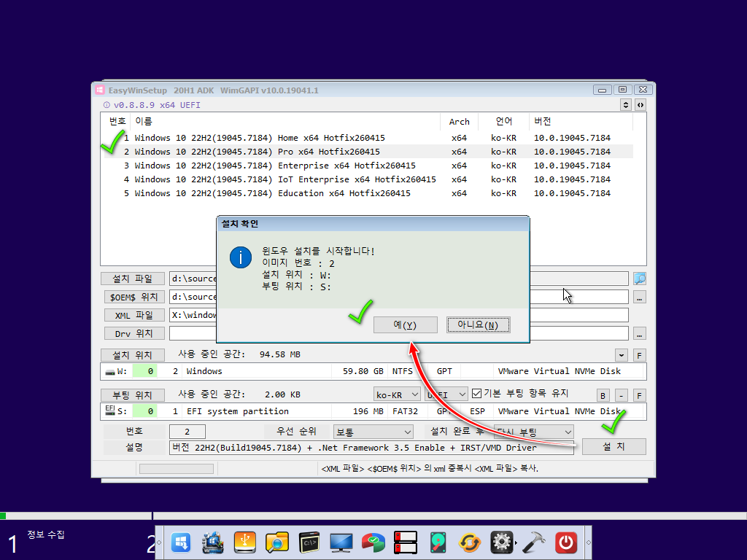The width and height of the screenshot is (747, 560).
Task: Click the bottom setup progress bar
Action: point(373,516)
